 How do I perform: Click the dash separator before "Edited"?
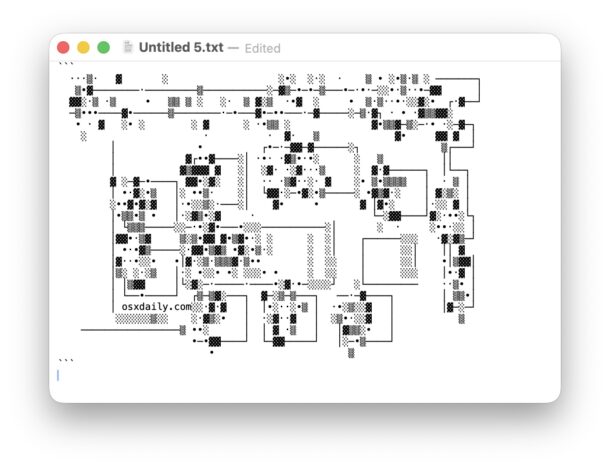click(x=233, y=48)
